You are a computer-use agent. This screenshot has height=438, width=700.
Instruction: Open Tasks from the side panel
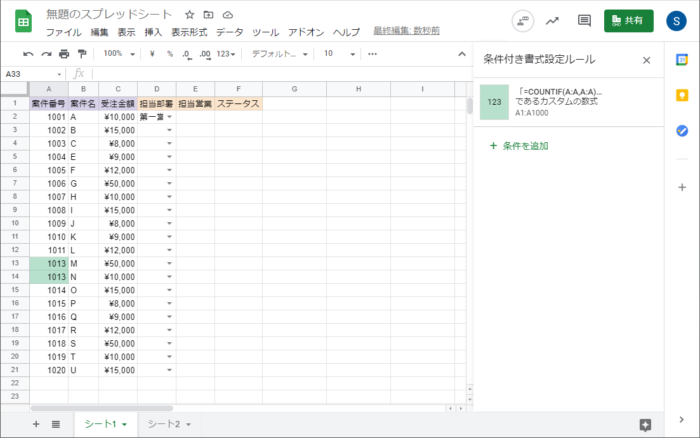pos(682,130)
